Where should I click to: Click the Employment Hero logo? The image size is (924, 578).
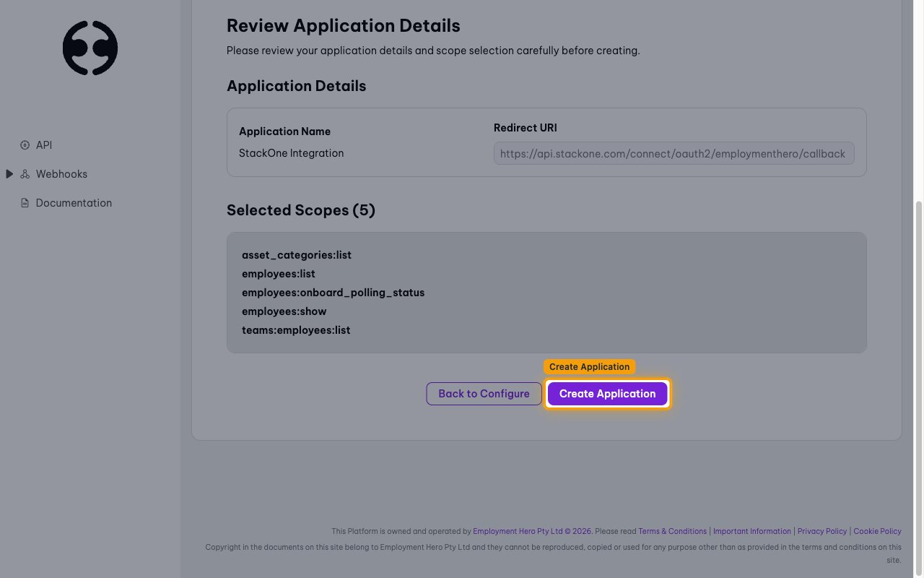click(x=90, y=48)
